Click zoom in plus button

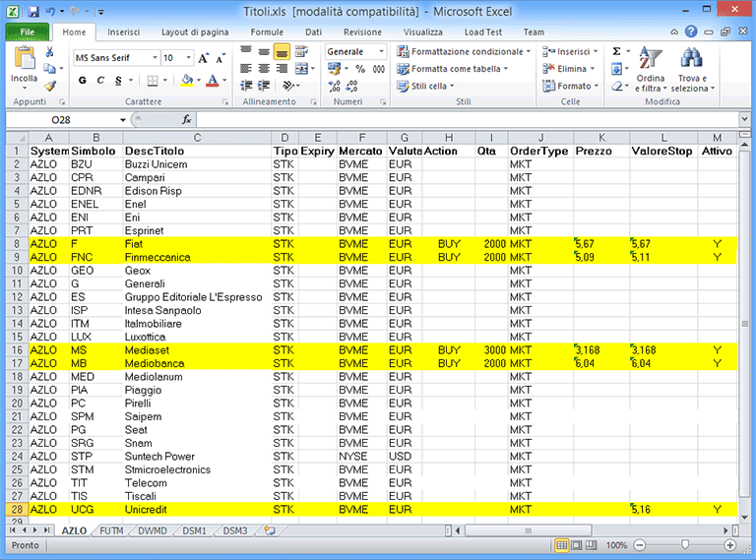(730, 545)
